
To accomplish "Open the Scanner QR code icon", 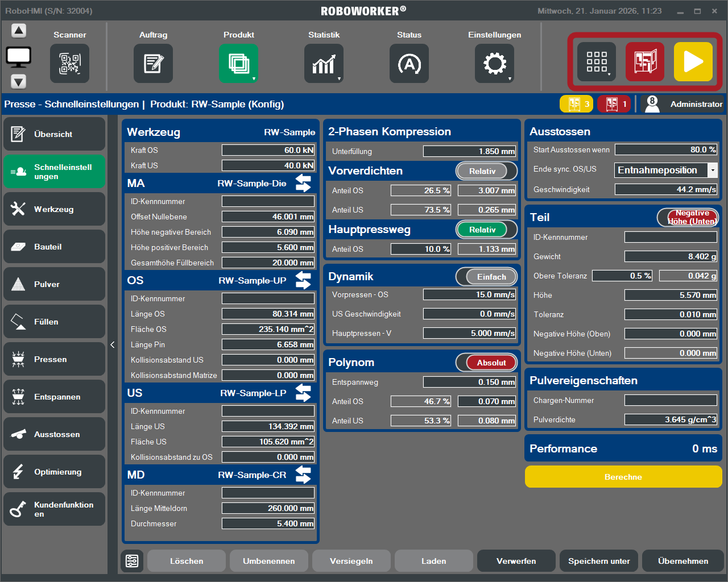I will pyautogui.click(x=69, y=63).
